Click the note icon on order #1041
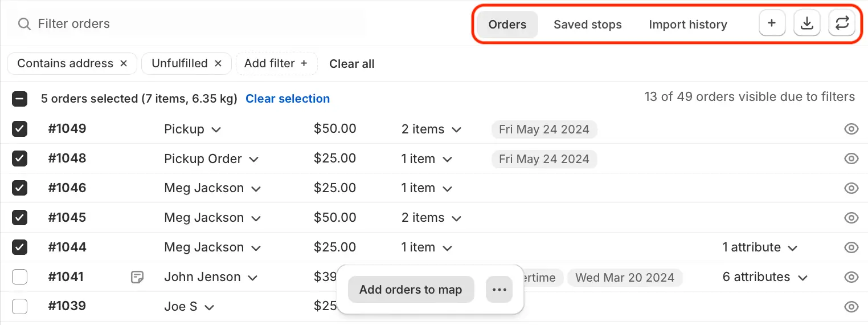The image size is (868, 325). tap(137, 277)
